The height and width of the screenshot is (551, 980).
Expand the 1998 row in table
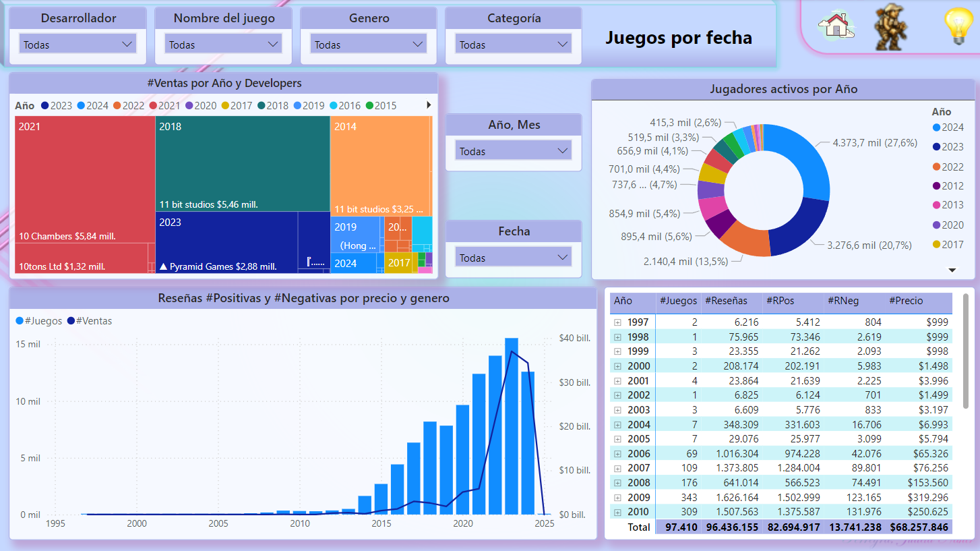coord(617,337)
